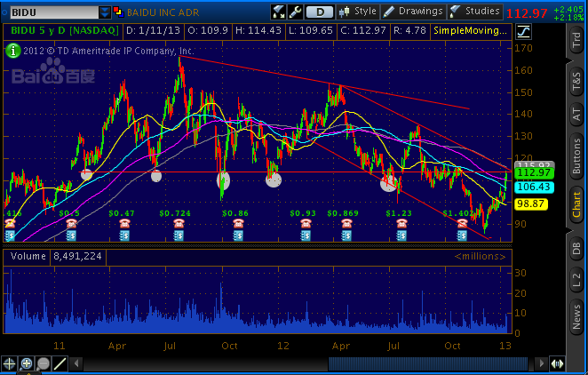Click the L: 109.65 low value
The width and height of the screenshot is (588, 375).
(311, 31)
